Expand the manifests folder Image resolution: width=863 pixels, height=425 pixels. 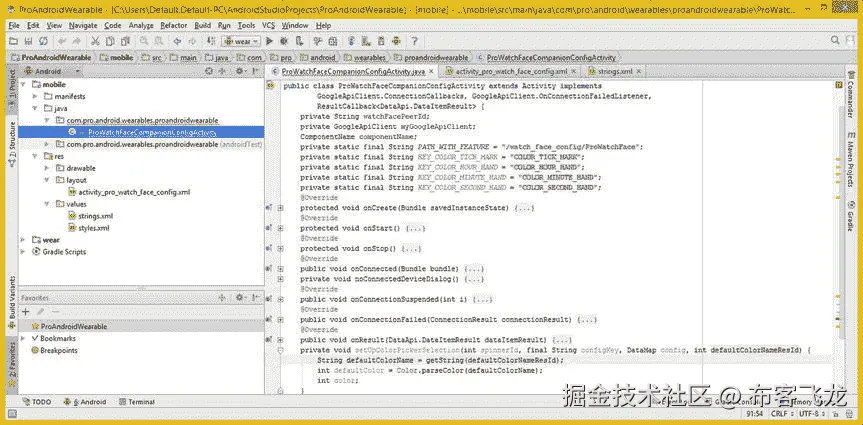(x=35, y=96)
